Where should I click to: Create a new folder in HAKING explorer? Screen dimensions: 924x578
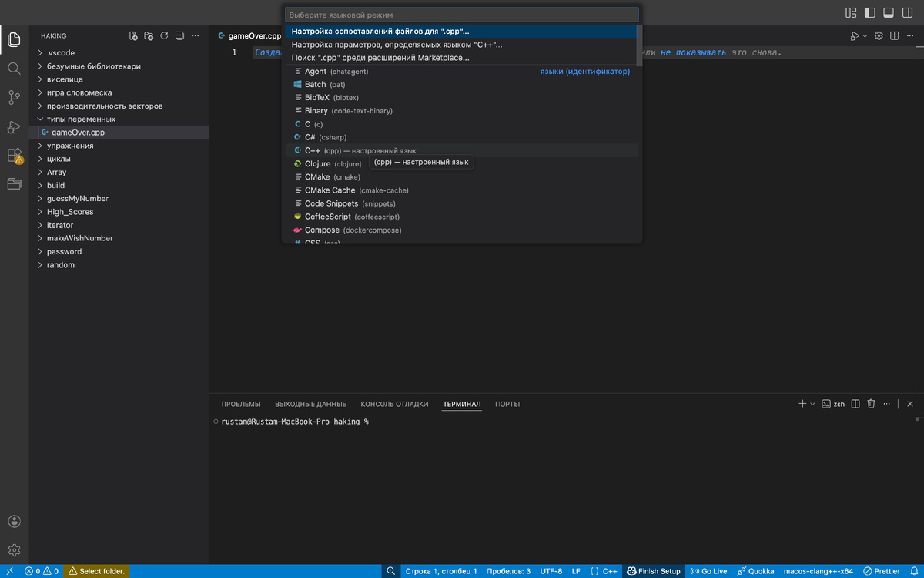pyautogui.click(x=149, y=35)
